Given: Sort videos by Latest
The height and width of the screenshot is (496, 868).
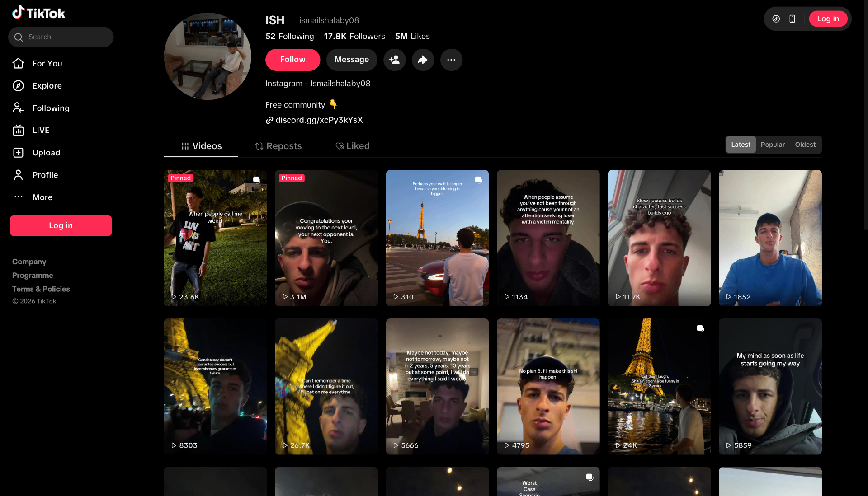Looking at the screenshot, I should 741,145.
